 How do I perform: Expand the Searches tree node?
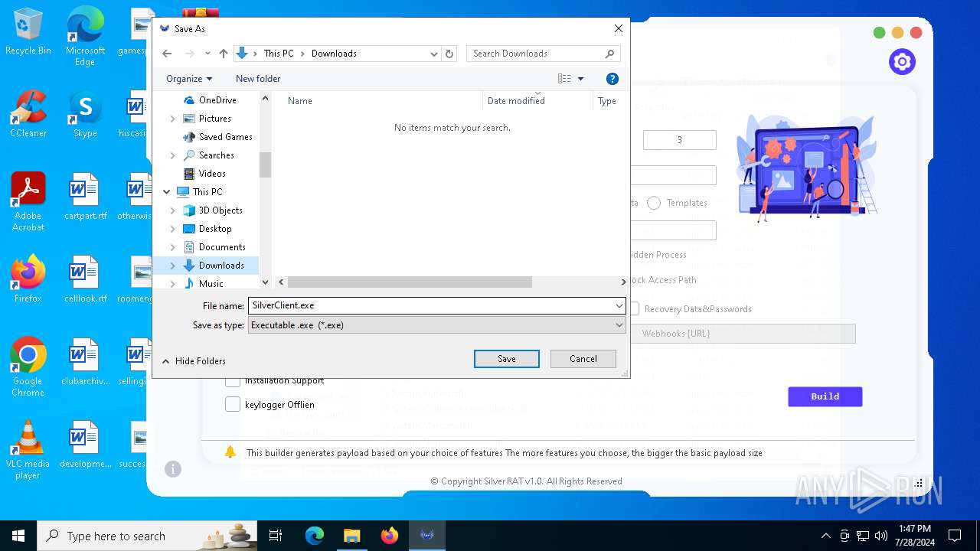pos(172,155)
